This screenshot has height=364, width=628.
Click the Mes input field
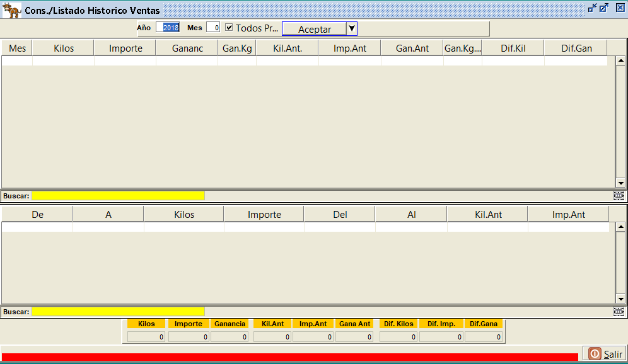pyautogui.click(x=213, y=27)
